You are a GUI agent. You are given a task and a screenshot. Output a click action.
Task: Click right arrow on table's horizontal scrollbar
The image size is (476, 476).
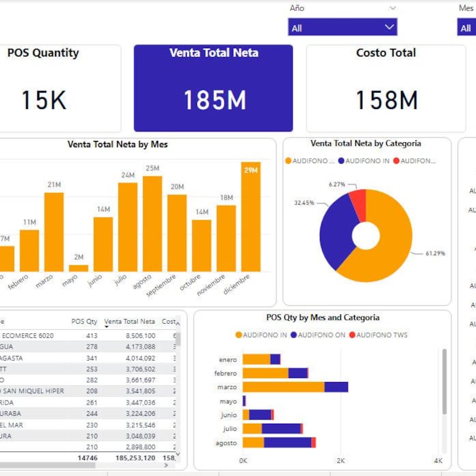tap(166, 466)
